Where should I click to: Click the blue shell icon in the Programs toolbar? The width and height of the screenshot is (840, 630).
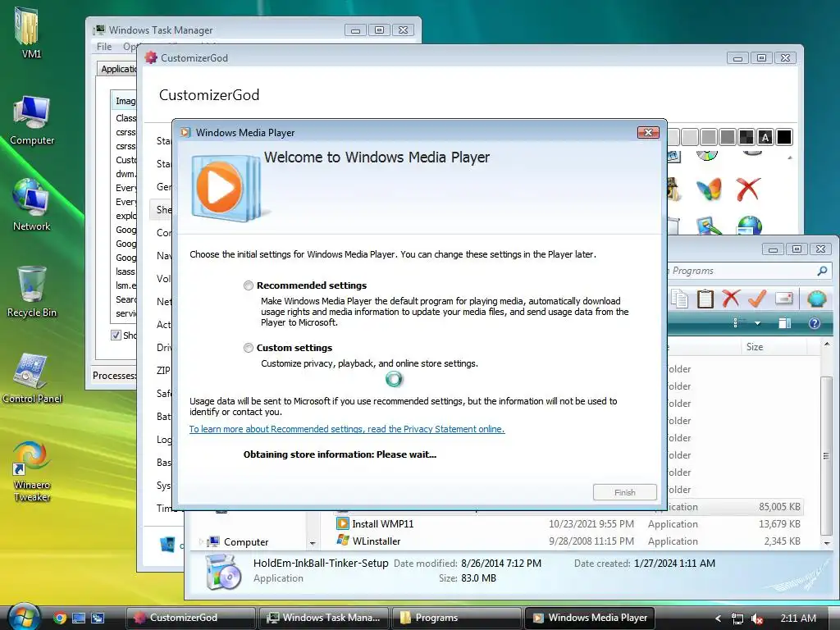(x=816, y=299)
